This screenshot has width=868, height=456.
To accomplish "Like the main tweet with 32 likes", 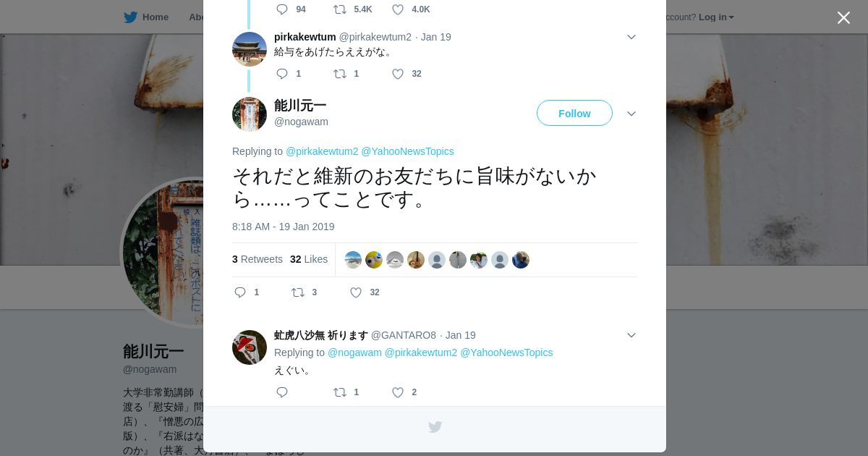I will coord(356,292).
